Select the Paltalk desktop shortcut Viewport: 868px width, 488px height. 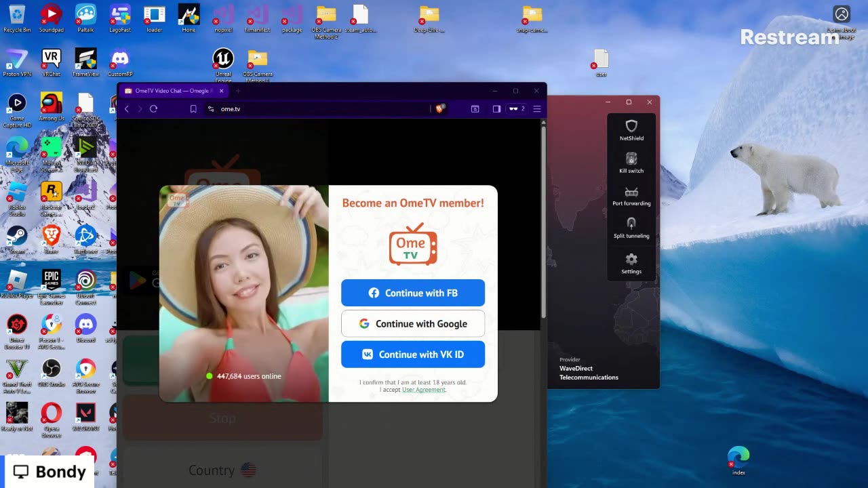(85, 19)
